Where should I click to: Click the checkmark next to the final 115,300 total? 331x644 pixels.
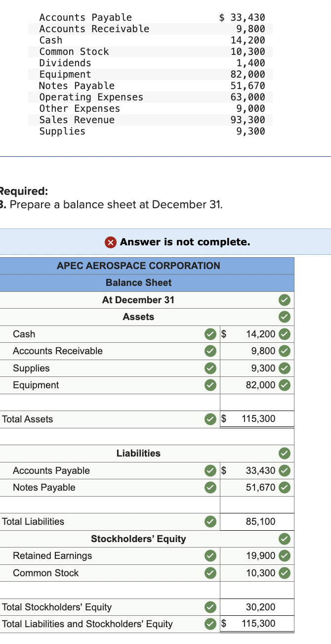(210, 624)
